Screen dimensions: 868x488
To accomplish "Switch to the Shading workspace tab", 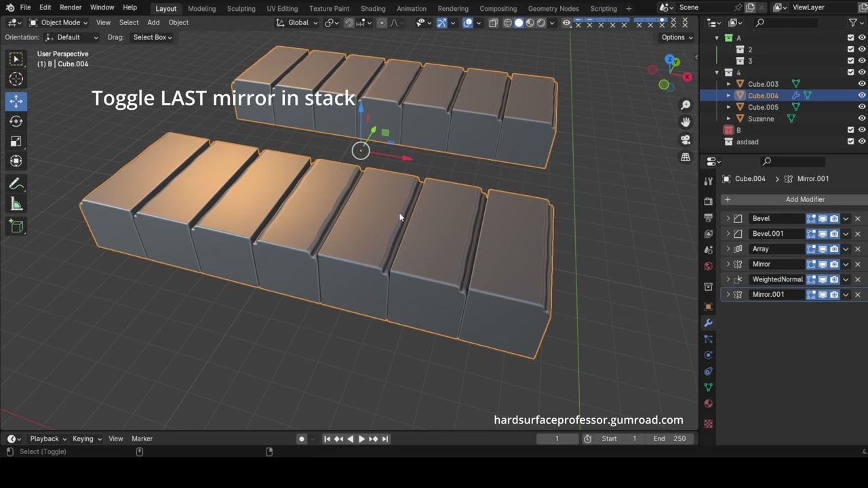I will [x=372, y=8].
